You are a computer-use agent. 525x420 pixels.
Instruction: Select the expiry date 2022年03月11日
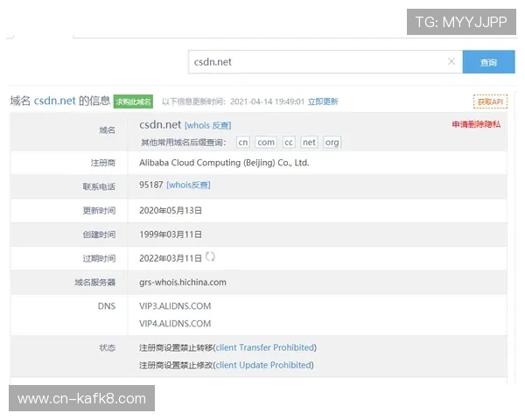coord(171,258)
